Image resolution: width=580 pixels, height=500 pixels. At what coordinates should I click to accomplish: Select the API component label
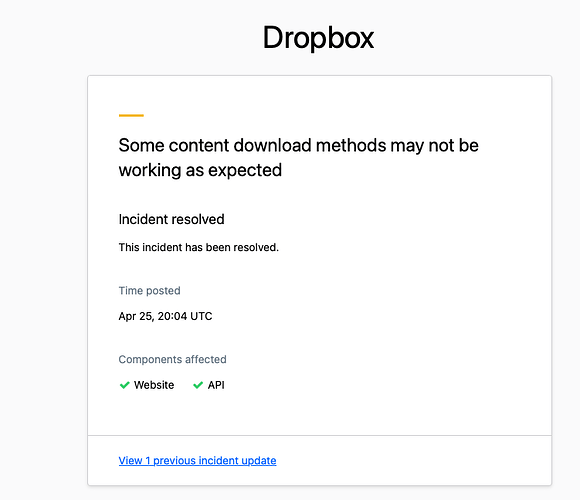point(216,385)
